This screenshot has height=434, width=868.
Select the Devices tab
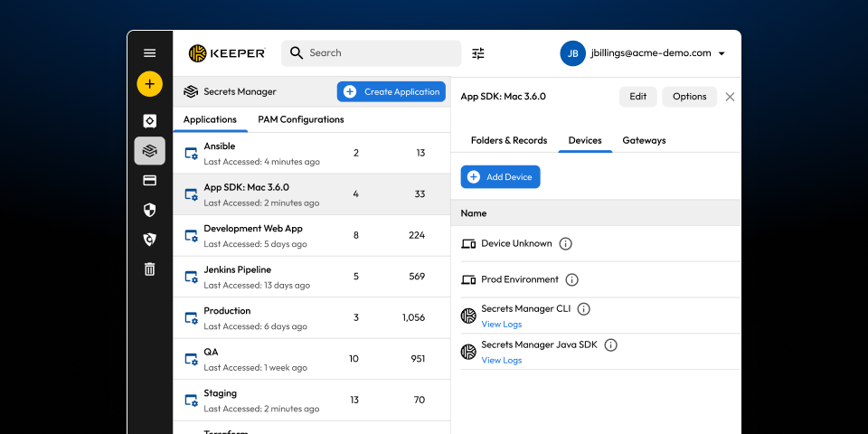[x=585, y=141]
